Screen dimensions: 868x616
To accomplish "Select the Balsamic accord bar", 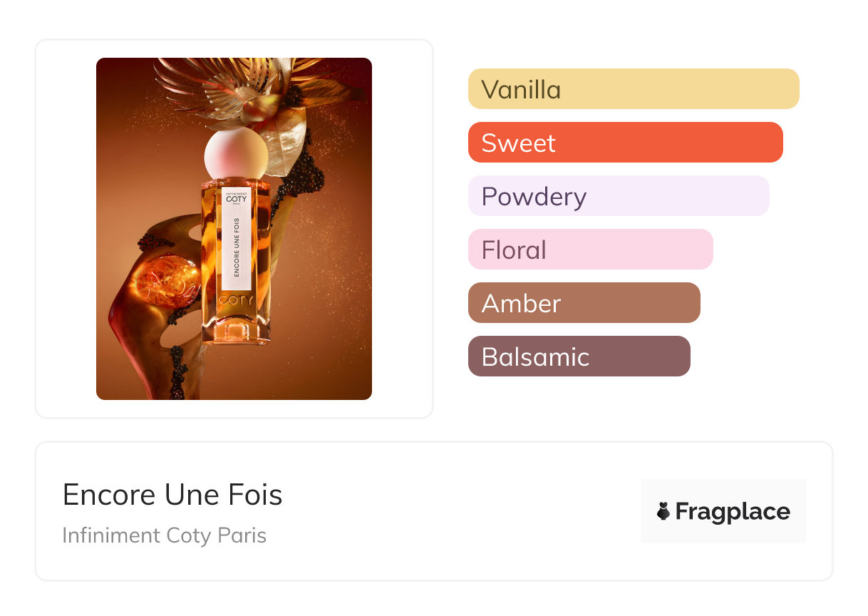I will (x=579, y=356).
